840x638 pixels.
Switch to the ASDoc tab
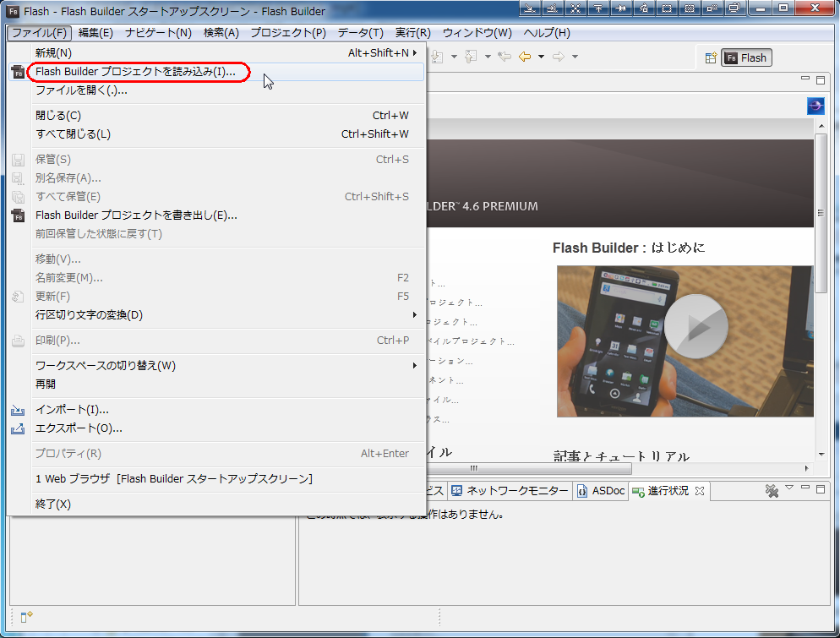[601, 491]
